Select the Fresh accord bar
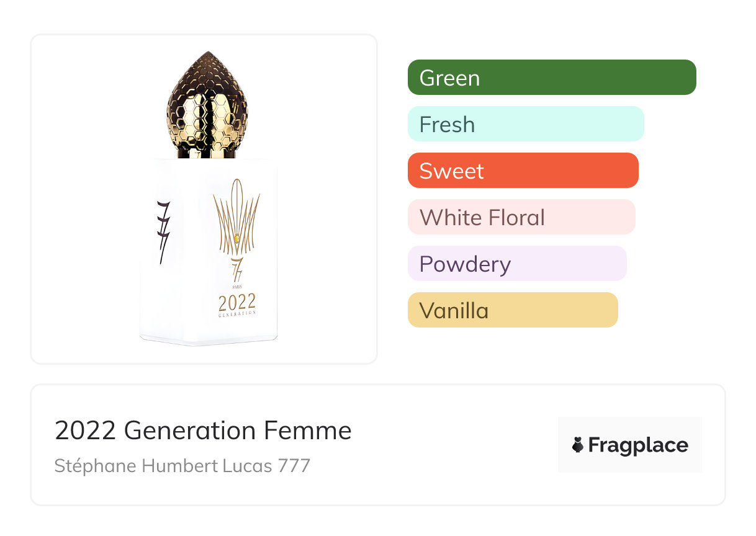The width and height of the screenshot is (756, 536). point(525,124)
